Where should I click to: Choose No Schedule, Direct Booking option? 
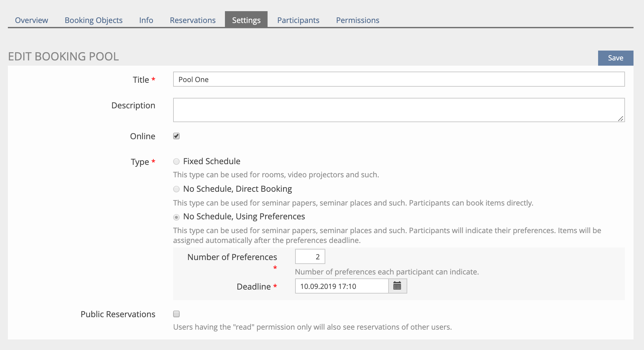tap(176, 189)
